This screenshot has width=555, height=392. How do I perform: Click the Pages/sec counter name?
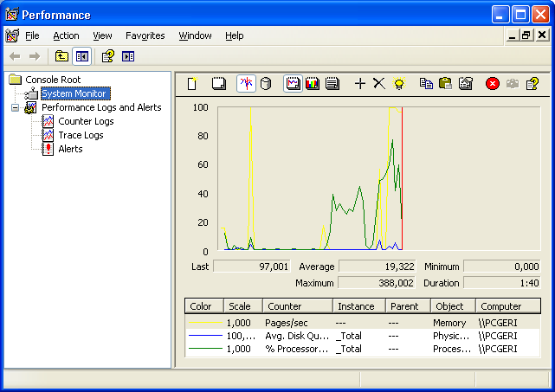pyautogui.click(x=286, y=323)
